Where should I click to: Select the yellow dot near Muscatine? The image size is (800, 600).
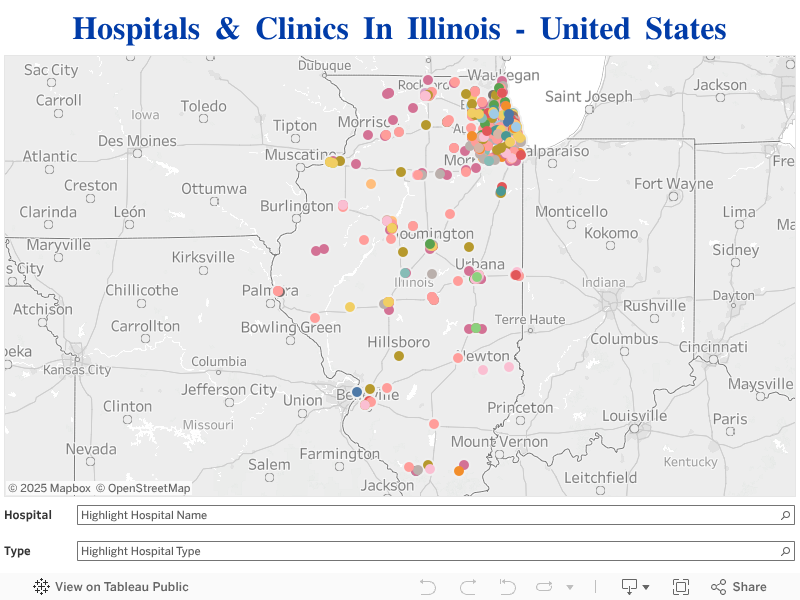click(x=331, y=162)
